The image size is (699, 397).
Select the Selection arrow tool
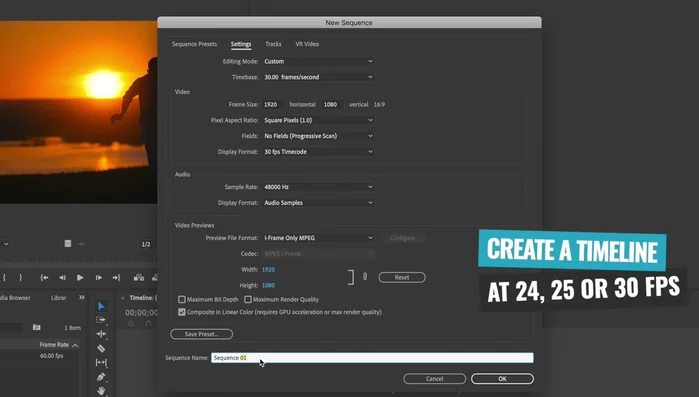pyautogui.click(x=101, y=306)
